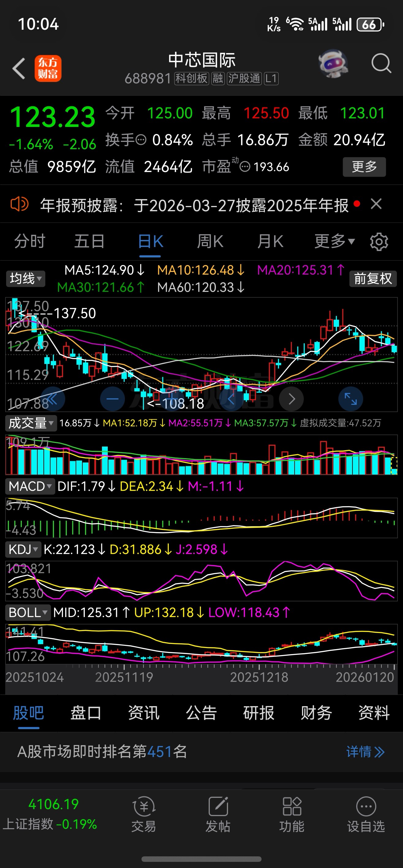Open the 东方财富 logo icon
Image resolution: width=403 pixels, height=868 pixels.
click(48, 68)
